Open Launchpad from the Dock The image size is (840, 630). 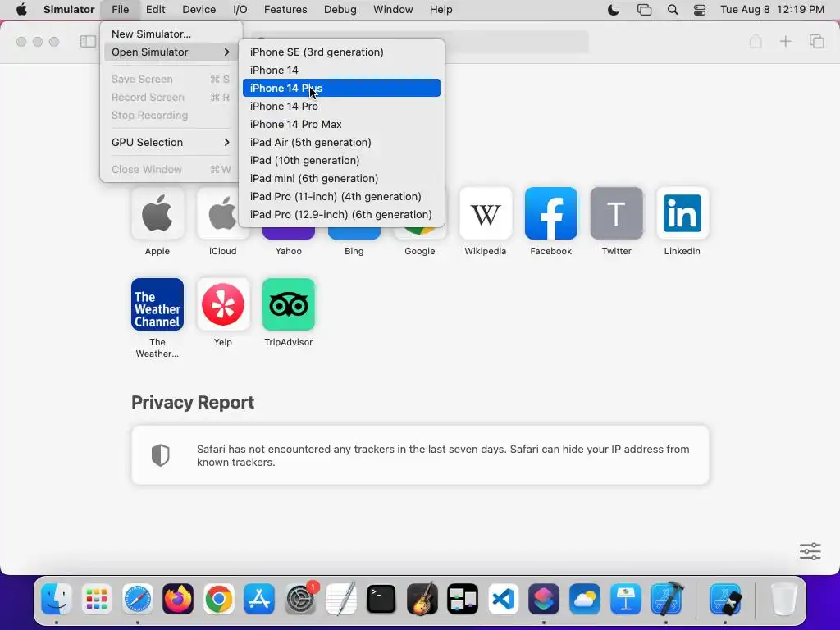click(97, 598)
